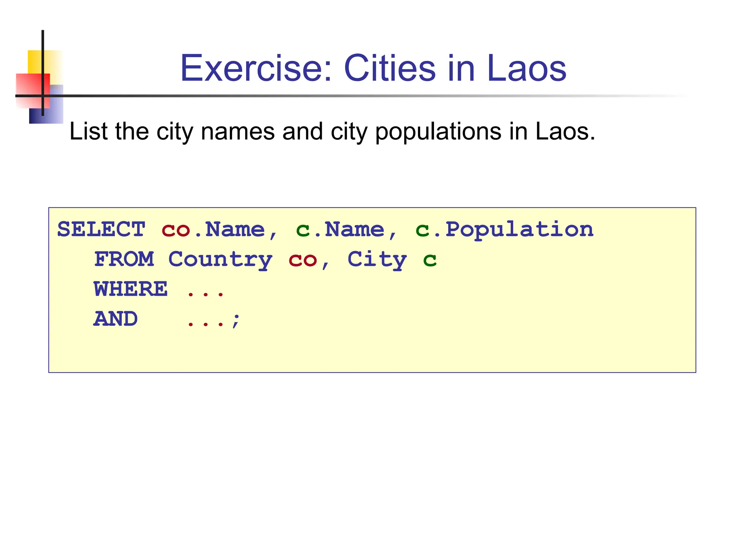Click the slide title 'Exercise: Cities in Laos'

(373, 68)
